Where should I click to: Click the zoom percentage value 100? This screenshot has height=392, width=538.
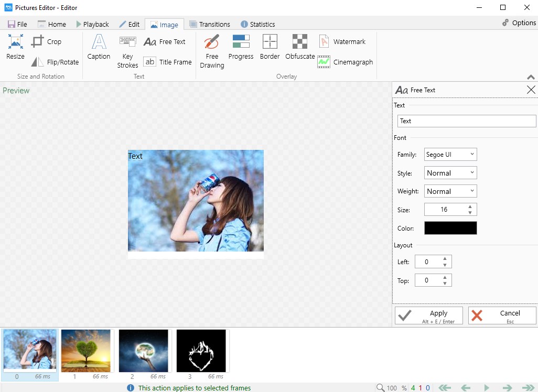(392, 388)
